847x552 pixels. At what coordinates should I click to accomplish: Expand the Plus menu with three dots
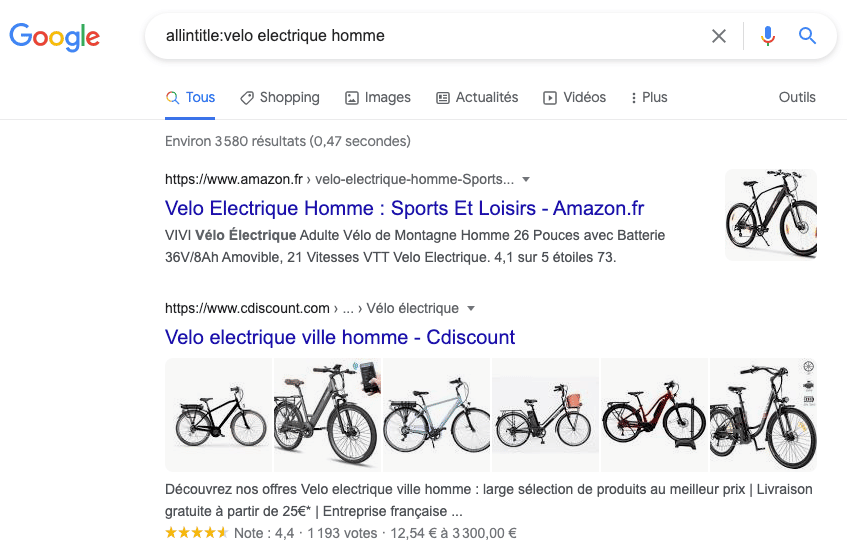pyautogui.click(x=649, y=98)
